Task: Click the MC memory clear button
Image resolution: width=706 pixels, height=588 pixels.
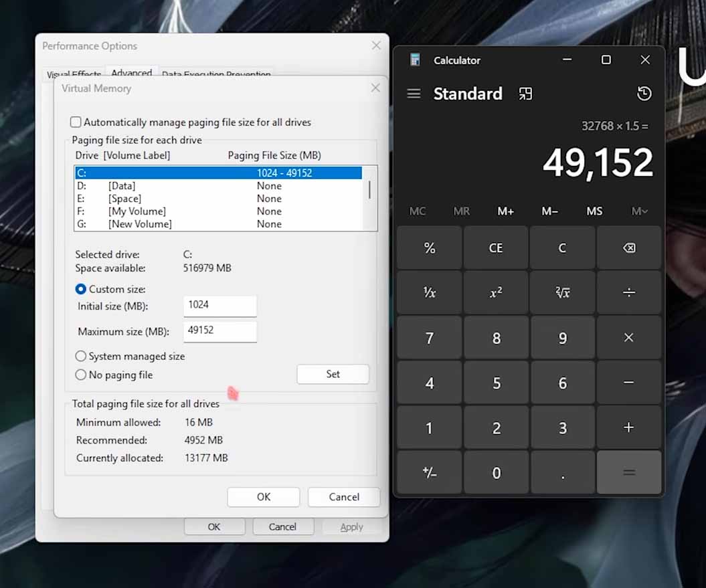Action: tap(418, 211)
